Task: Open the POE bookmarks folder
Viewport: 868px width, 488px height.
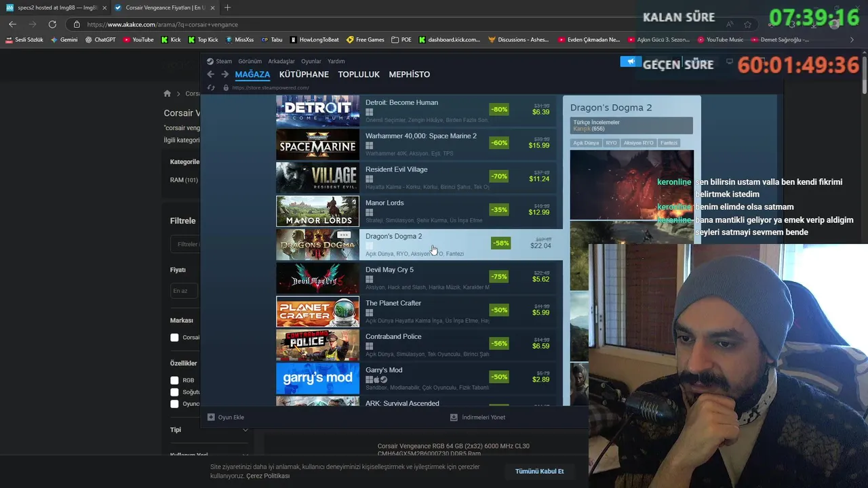Action: [x=401, y=40]
